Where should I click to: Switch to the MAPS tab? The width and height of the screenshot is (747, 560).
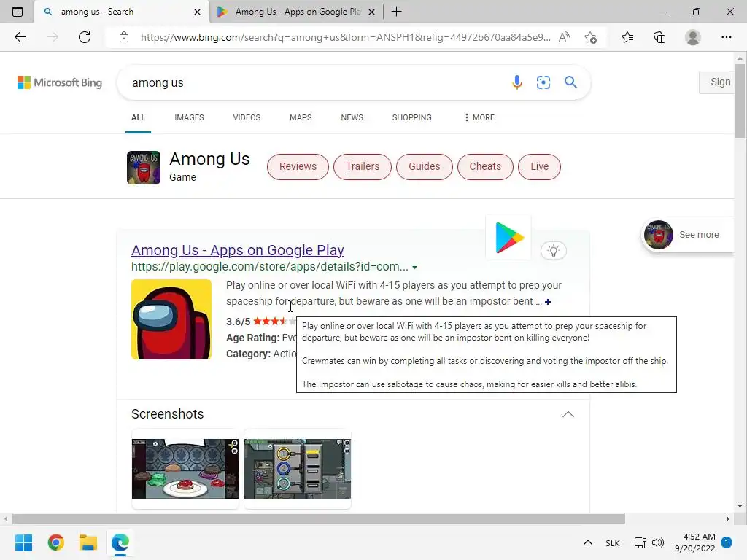(301, 117)
